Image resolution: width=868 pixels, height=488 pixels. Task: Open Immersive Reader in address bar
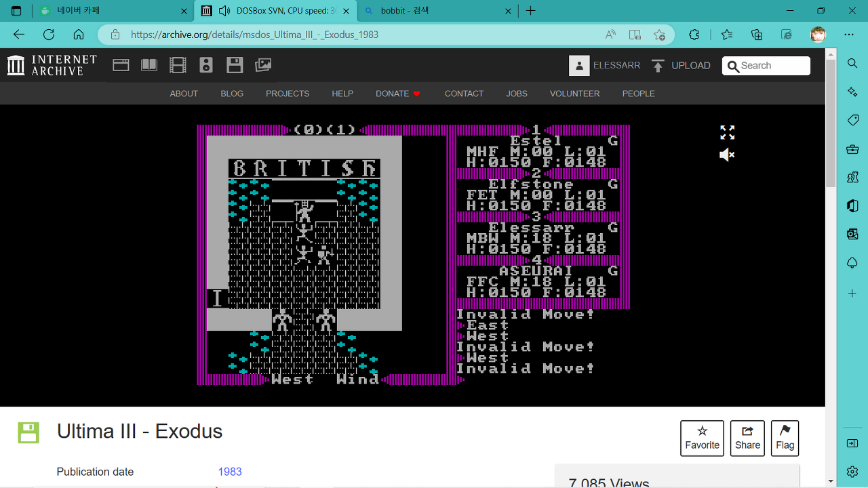[x=635, y=35]
